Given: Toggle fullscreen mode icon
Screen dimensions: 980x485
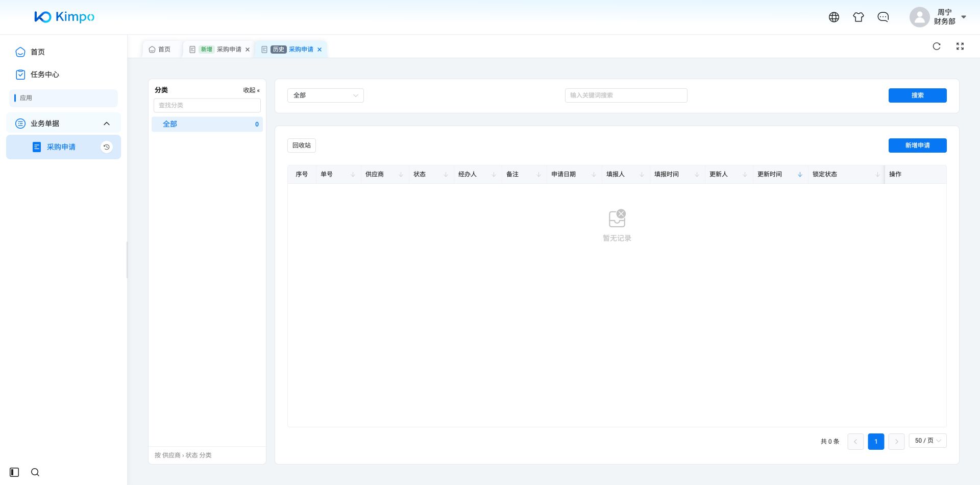Looking at the screenshot, I should click(960, 46).
